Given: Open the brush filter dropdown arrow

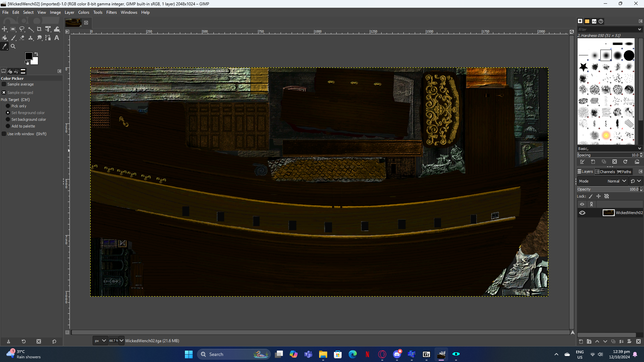Looking at the screenshot, I should tap(640, 30).
